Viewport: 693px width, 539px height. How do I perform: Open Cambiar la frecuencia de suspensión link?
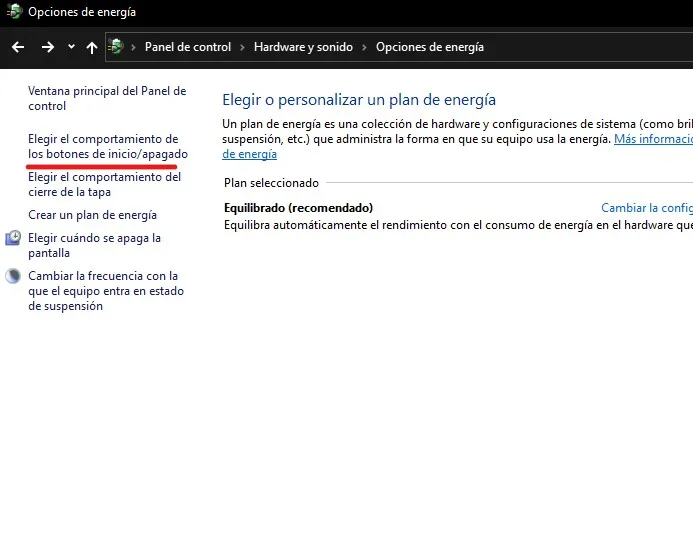(x=106, y=291)
